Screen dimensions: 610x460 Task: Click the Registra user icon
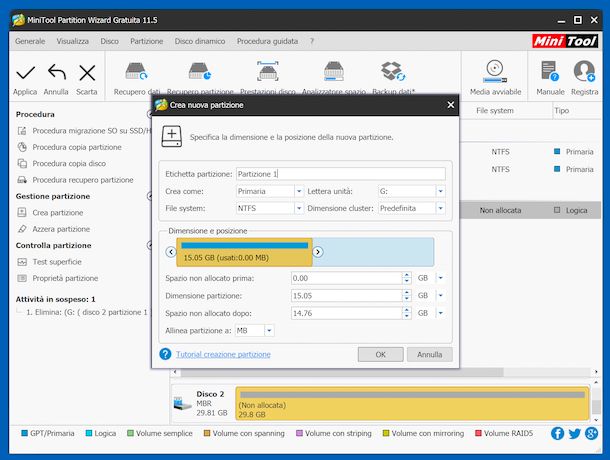(584, 71)
